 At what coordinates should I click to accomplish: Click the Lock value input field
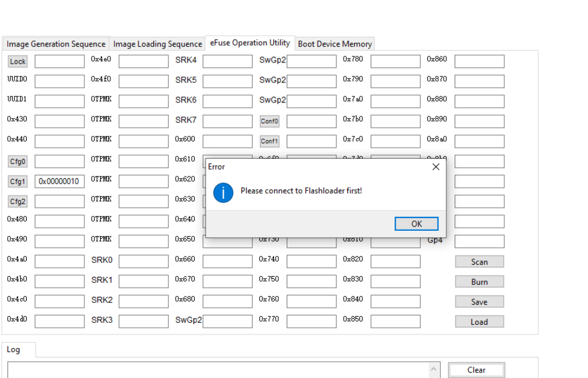click(59, 61)
